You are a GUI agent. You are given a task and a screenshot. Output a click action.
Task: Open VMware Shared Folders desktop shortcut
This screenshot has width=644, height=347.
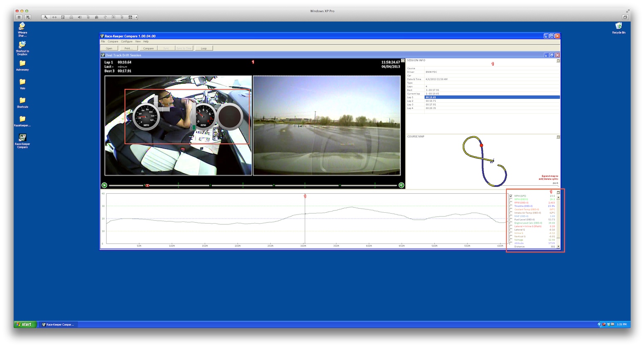point(22,30)
